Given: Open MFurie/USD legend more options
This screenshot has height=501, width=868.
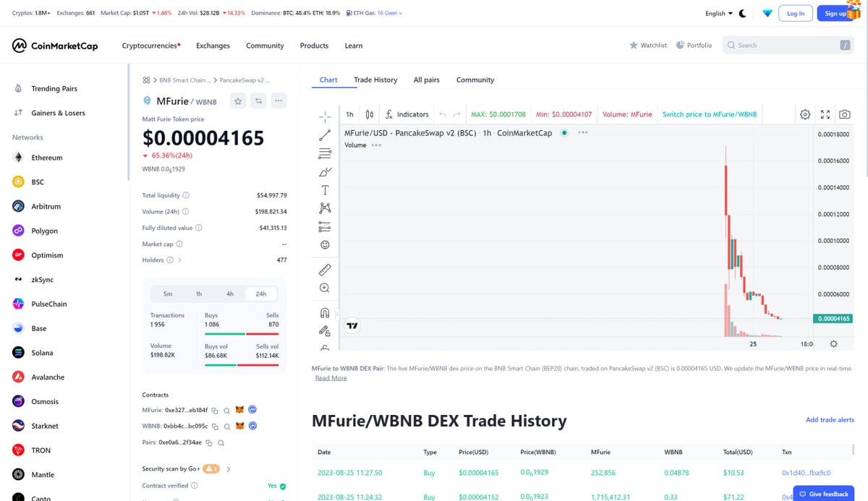Looking at the screenshot, I should tap(583, 133).
